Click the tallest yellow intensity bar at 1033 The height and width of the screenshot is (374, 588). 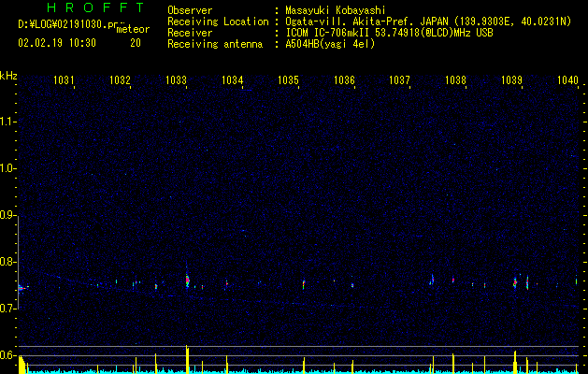pyautogui.click(x=187, y=359)
